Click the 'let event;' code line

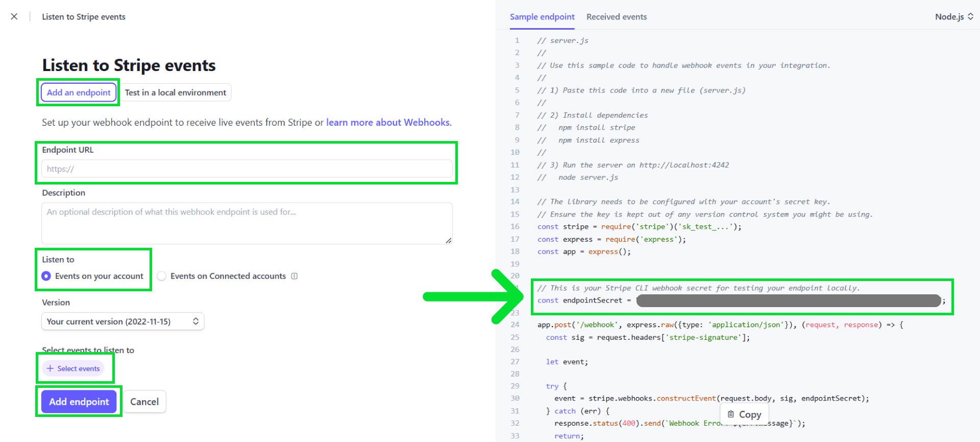[x=567, y=362]
